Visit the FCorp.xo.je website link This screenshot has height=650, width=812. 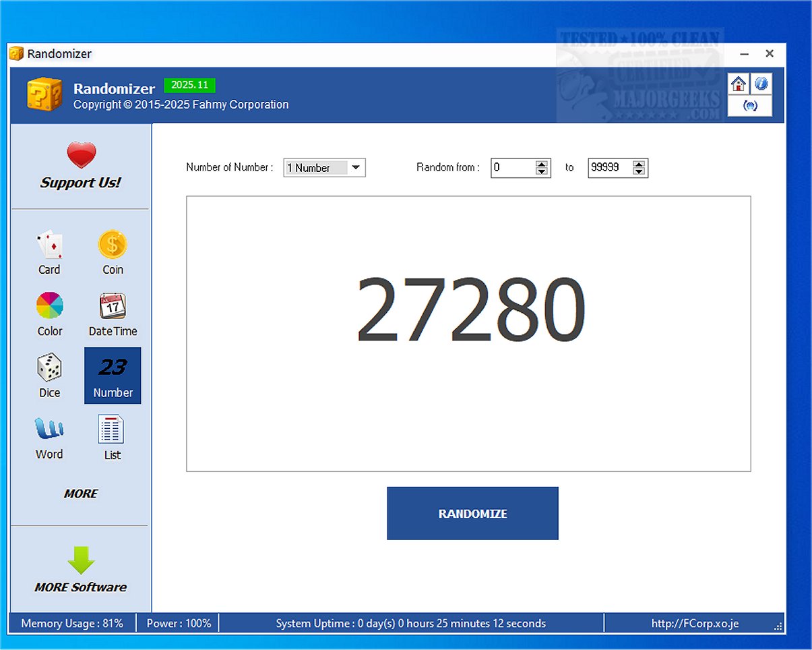click(695, 624)
